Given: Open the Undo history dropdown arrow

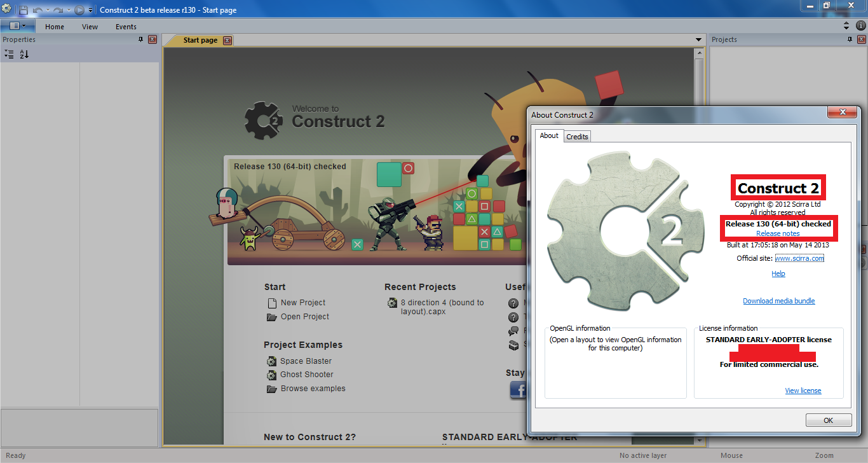Looking at the screenshot, I should 48,10.
